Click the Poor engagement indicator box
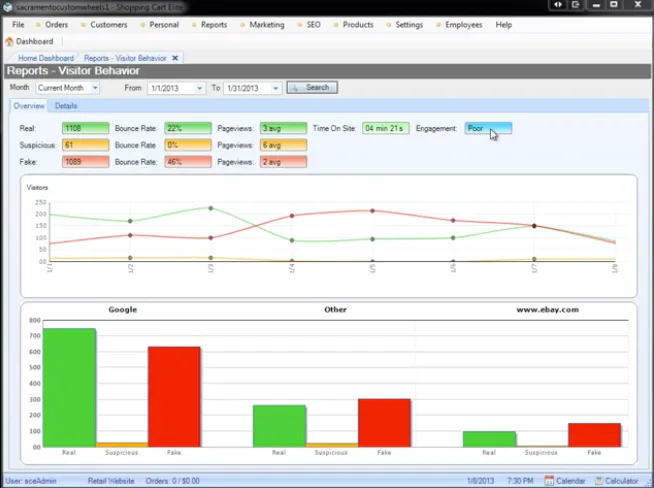 point(488,128)
